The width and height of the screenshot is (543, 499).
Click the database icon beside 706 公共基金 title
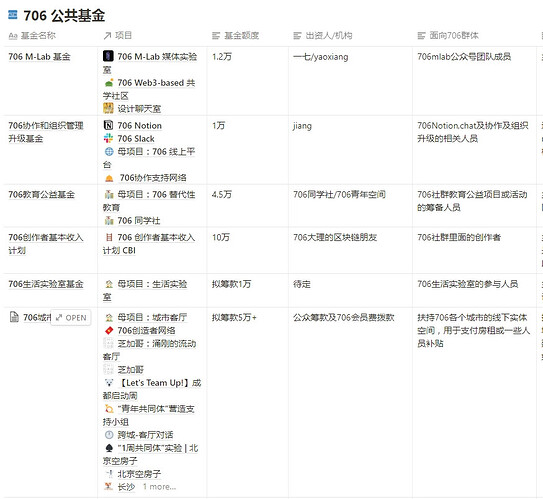coord(13,15)
